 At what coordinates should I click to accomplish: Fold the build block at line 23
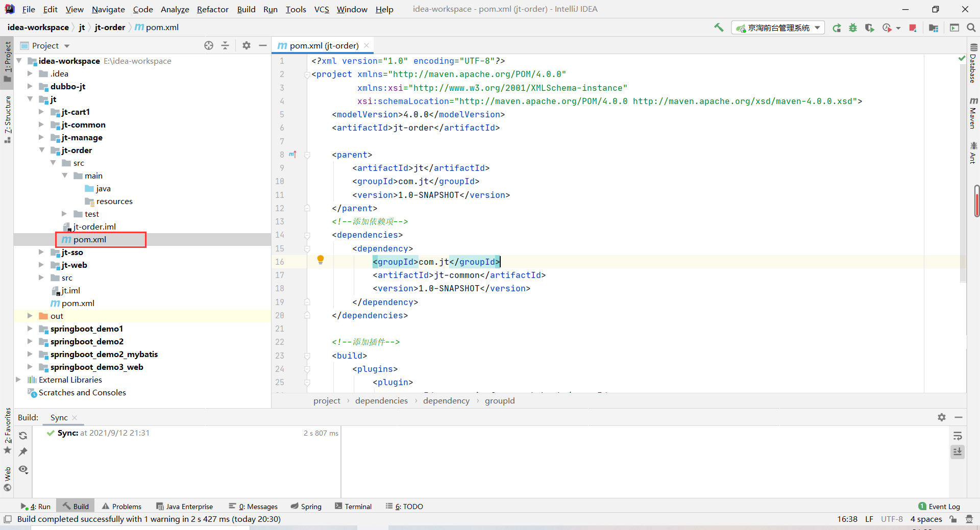click(x=307, y=356)
